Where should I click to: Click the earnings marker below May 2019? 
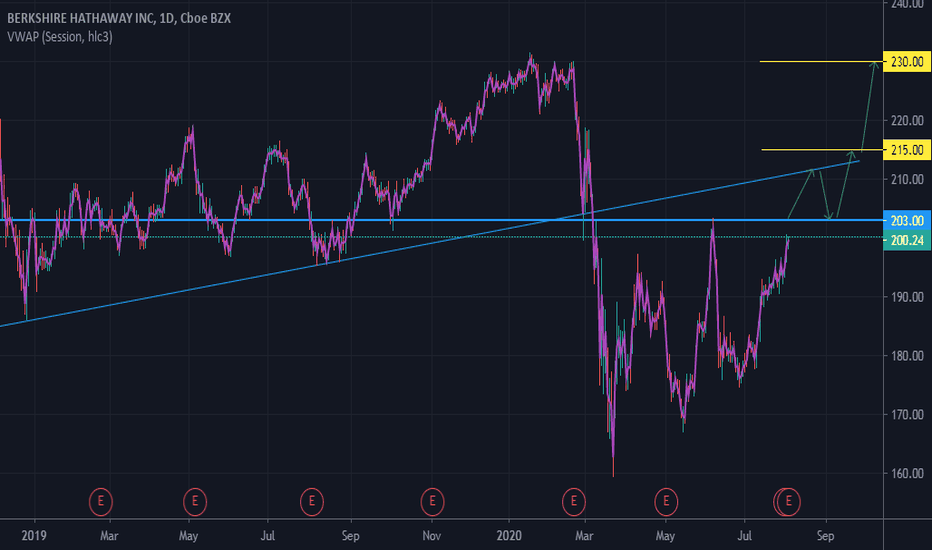(x=194, y=501)
